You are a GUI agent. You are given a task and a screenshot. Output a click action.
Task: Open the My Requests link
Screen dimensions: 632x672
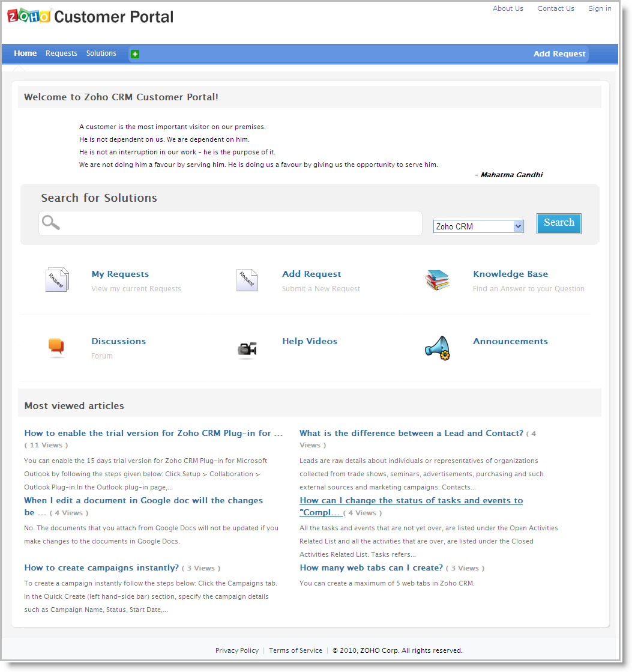pyautogui.click(x=120, y=274)
